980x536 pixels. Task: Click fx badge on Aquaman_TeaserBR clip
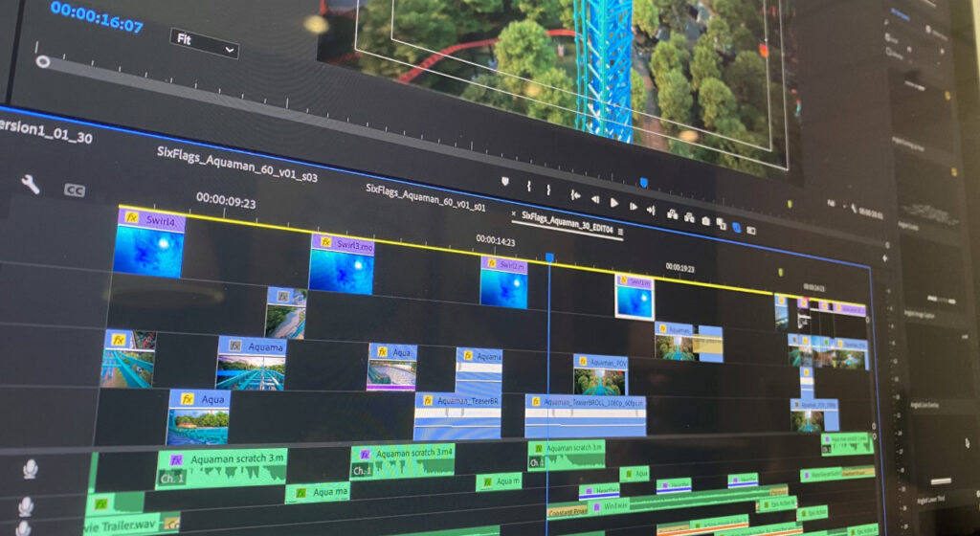tap(428, 400)
